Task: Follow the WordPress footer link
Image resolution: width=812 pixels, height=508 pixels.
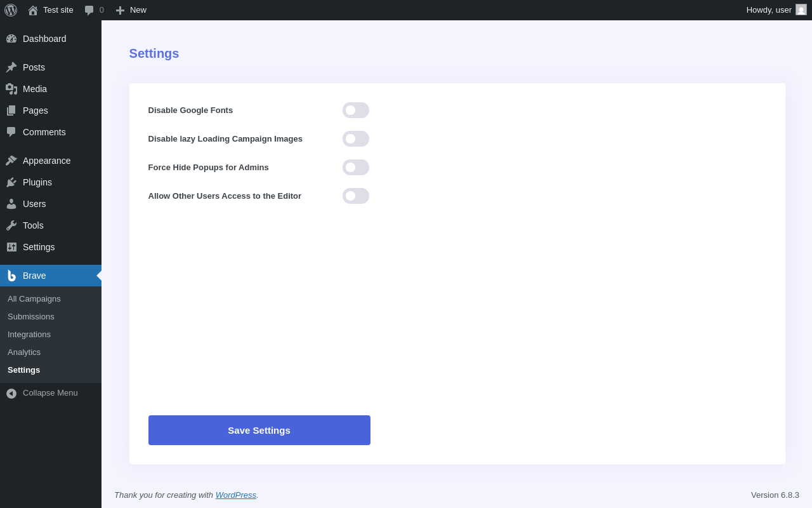Action: [x=235, y=495]
